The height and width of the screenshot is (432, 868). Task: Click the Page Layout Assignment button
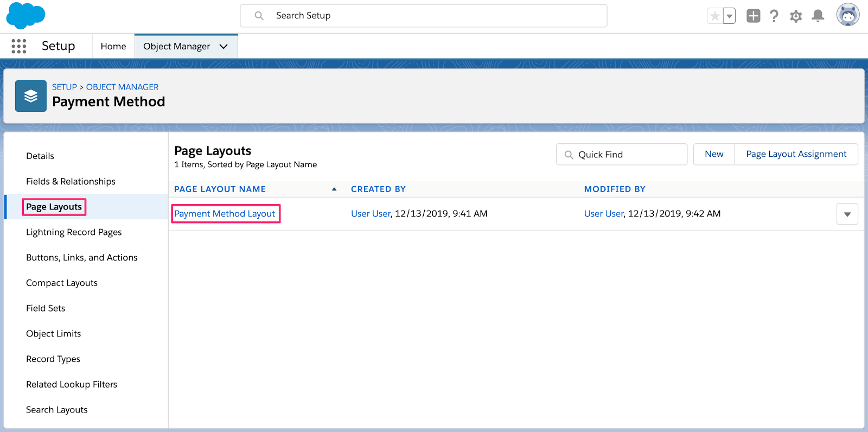(796, 154)
